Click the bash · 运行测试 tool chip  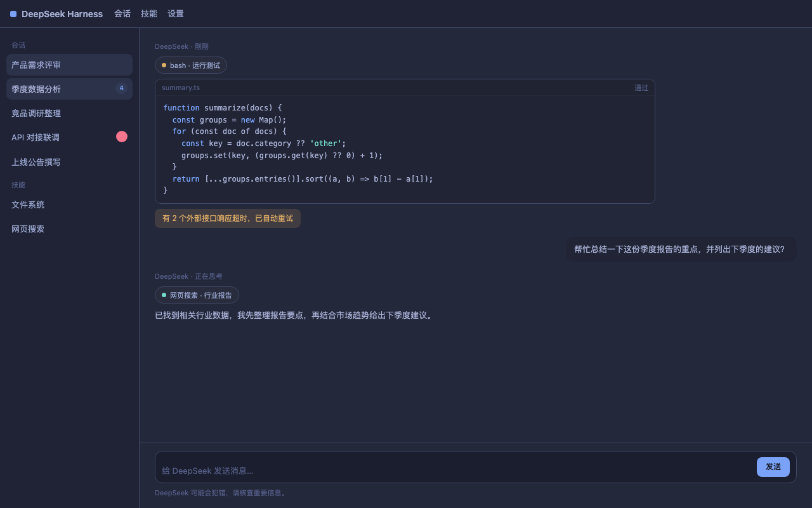(191, 65)
